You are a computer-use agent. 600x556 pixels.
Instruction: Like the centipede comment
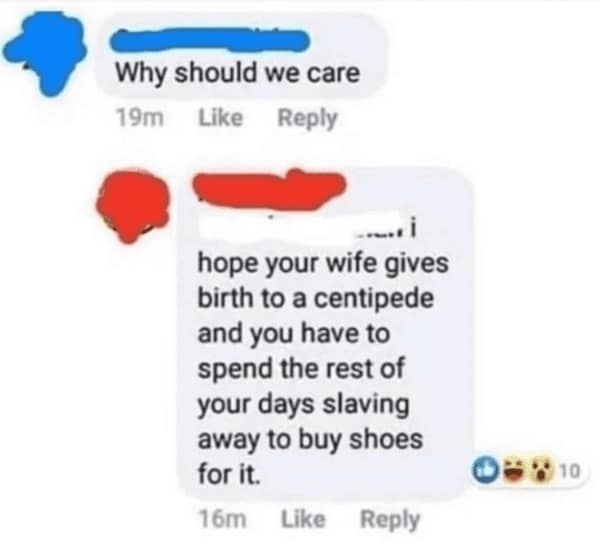(x=303, y=519)
